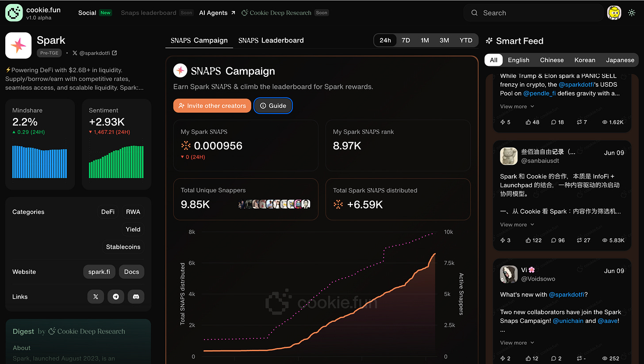644x364 pixels.
Task: Expand View more on Voidsowo post
Action: tap(517, 343)
